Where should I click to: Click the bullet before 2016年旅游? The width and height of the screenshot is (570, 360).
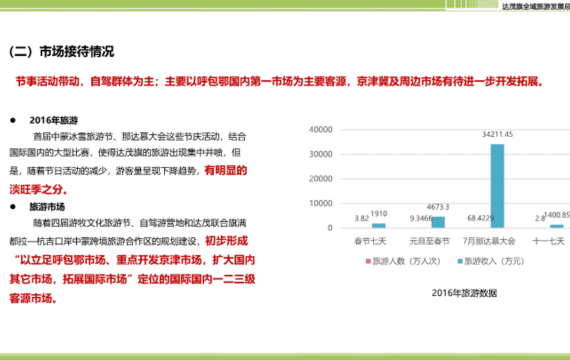13,120
